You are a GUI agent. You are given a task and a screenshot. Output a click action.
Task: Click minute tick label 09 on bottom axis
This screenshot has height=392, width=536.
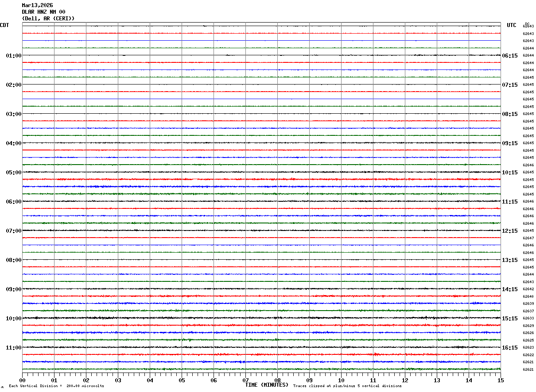pos(309,380)
